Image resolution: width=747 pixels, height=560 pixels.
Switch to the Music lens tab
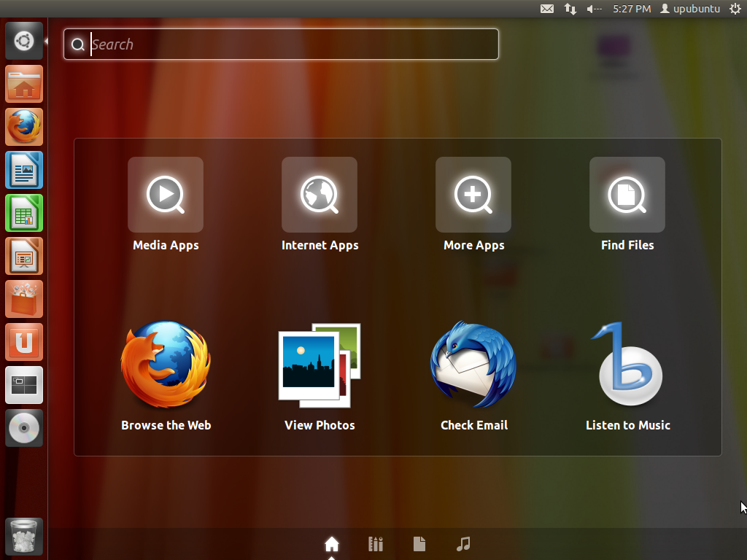pyautogui.click(x=463, y=544)
